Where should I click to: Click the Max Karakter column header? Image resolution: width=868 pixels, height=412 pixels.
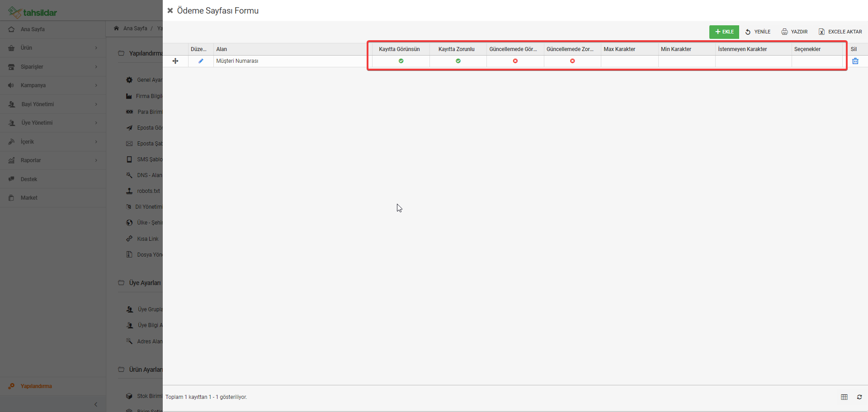click(629, 49)
